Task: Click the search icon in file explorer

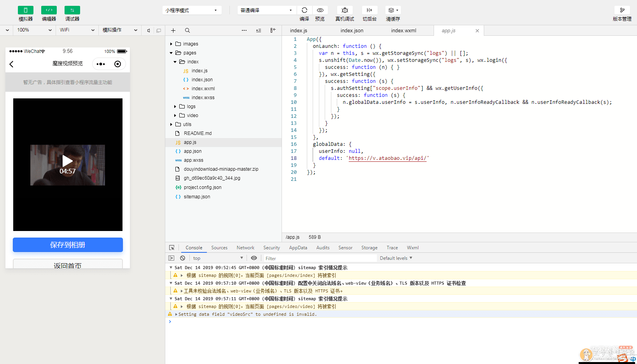Action: pos(187,30)
